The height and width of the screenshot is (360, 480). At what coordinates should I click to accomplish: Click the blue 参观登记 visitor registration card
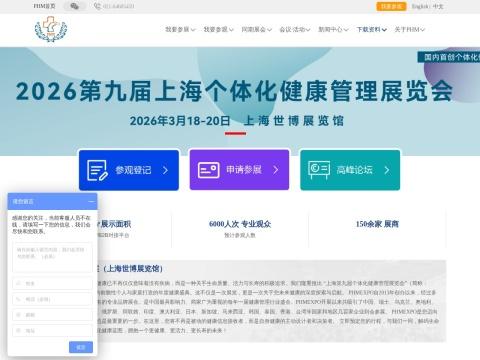tap(129, 170)
